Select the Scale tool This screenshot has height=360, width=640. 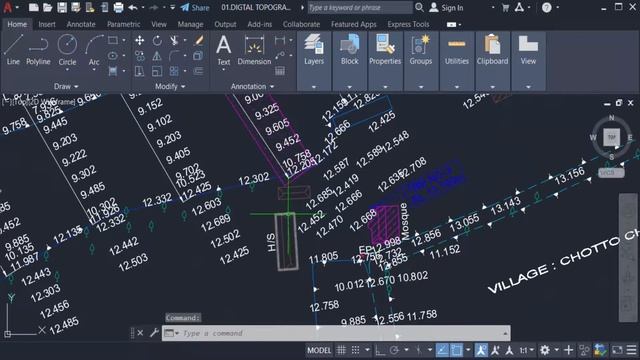(x=157, y=71)
